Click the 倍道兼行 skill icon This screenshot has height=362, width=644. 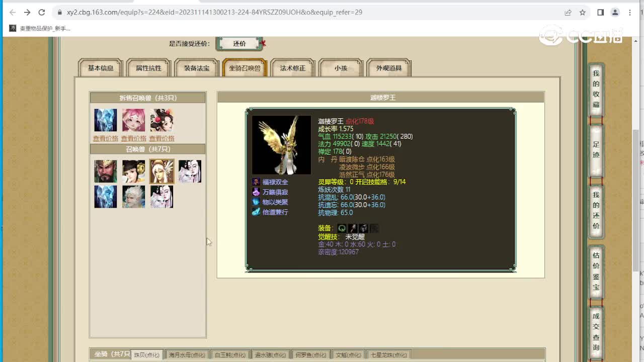click(x=256, y=212)
